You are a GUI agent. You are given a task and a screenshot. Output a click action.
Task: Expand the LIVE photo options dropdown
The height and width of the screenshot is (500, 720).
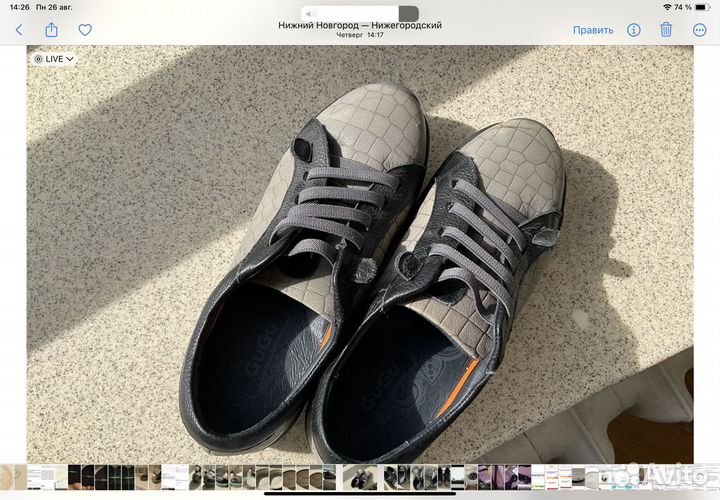coord(54,59)
